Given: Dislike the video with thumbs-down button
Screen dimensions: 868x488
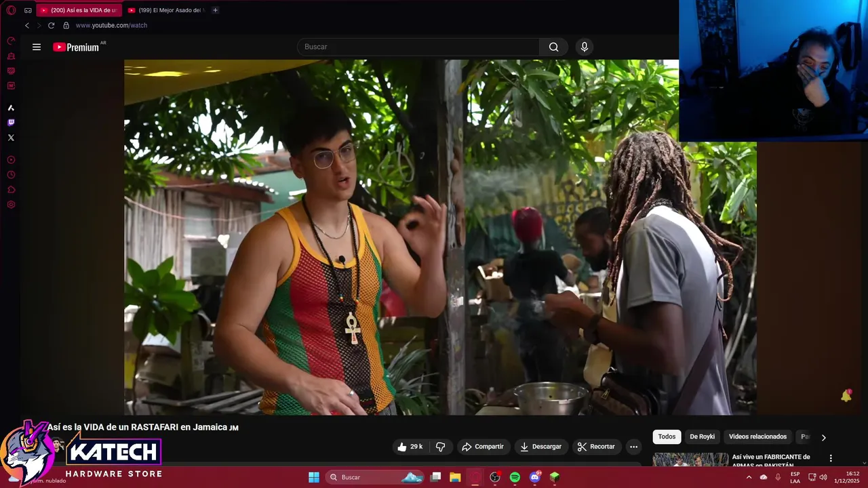Looking at the screenshot, I should (x=440, y=447).
